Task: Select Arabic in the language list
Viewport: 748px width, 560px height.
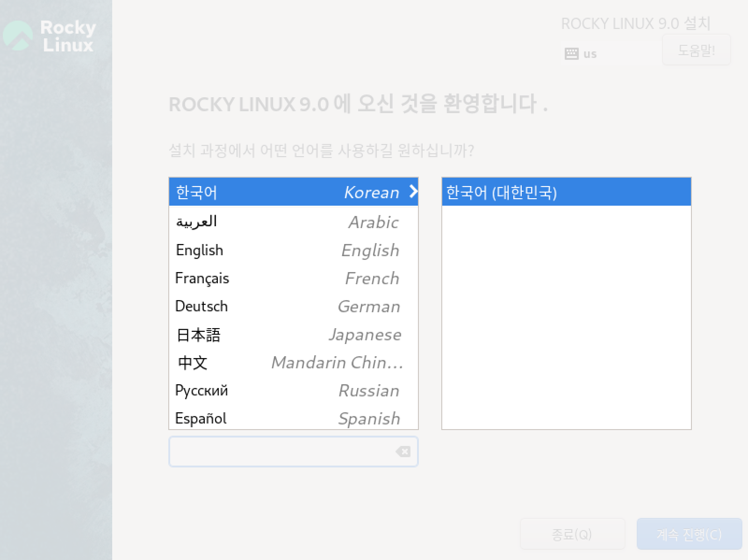Action: click(293, 222)
